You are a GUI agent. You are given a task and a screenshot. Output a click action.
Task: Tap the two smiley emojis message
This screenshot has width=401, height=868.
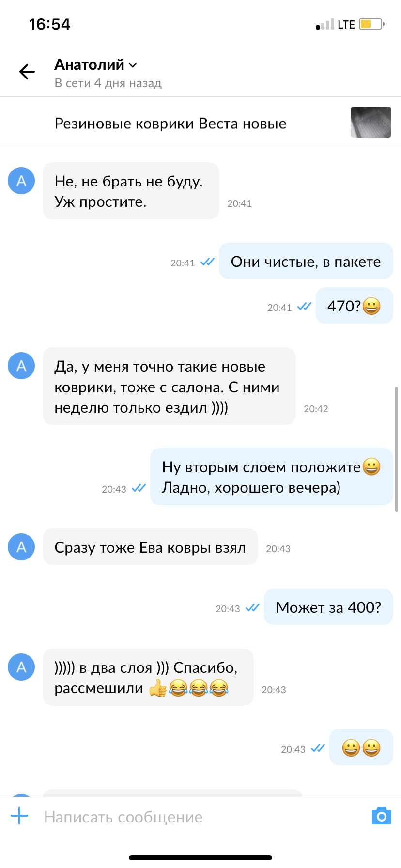[361, 747]
